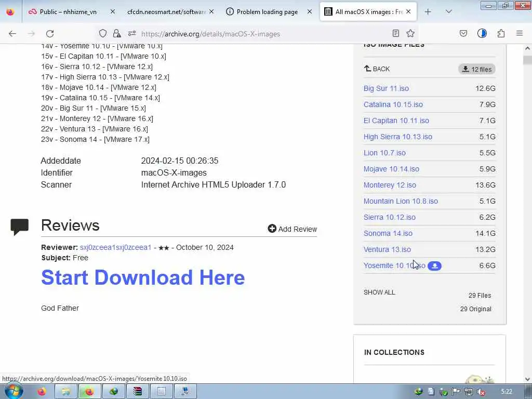Open Windows Explorer taskbar icon
The width and height of the screenshot is (532, 399).
click(65, 392)
